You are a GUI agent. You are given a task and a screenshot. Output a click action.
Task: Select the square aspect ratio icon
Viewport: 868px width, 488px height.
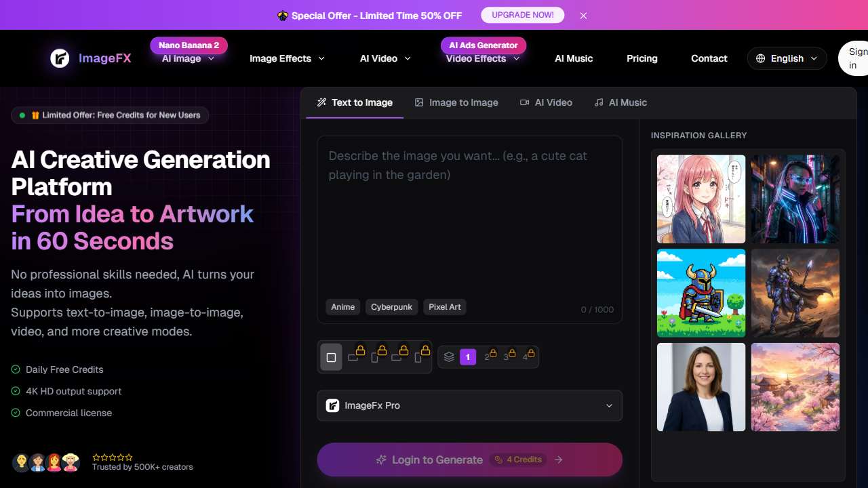click(x=331, y=357)
